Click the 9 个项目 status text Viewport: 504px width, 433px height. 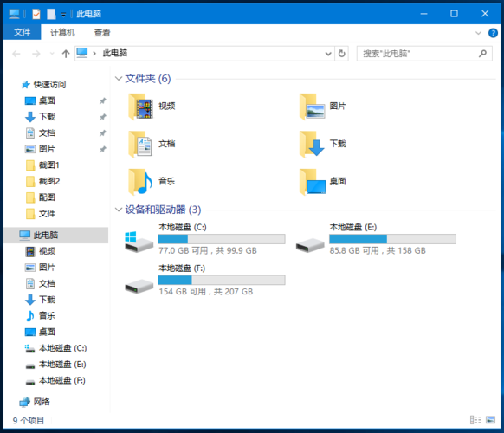point(29,420)
